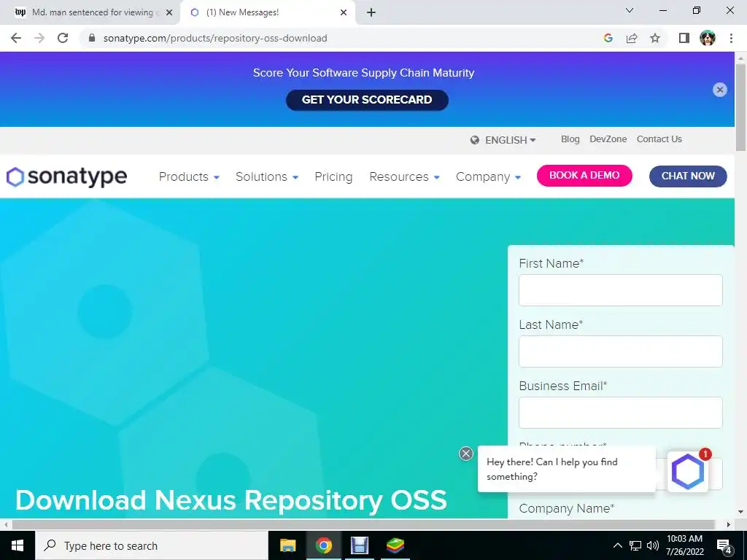Image resolution: width=747 pixels, height=560 pixels.
Task: Click the volume speaker tray icon
Action: coord(653,545)
